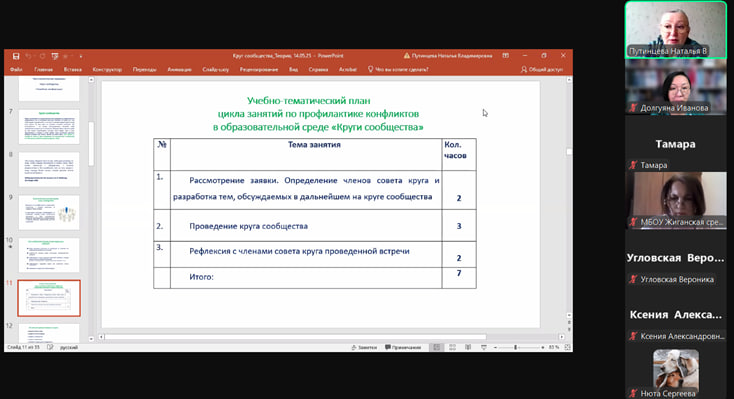This screenshot has height=399, width=734.
Task: Click the slide title 'Учебно-тематический план'
Action: [308, 101]
